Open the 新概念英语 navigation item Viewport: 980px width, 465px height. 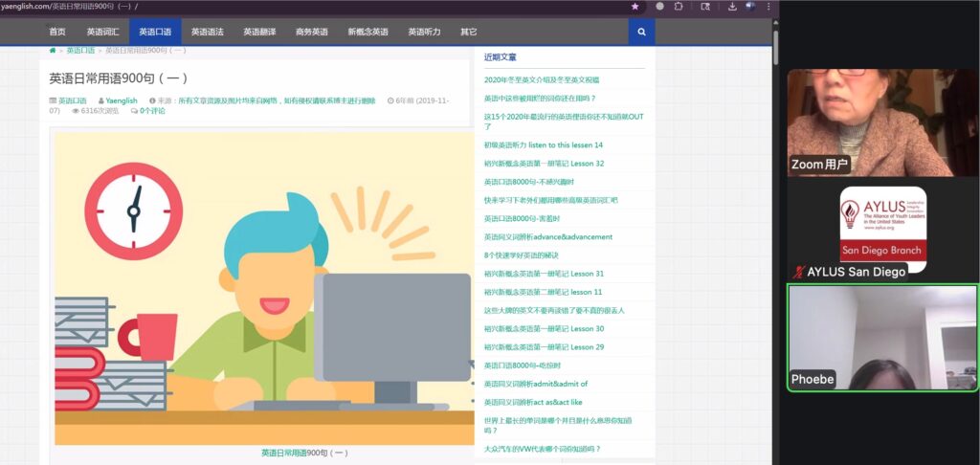point(367,32)
